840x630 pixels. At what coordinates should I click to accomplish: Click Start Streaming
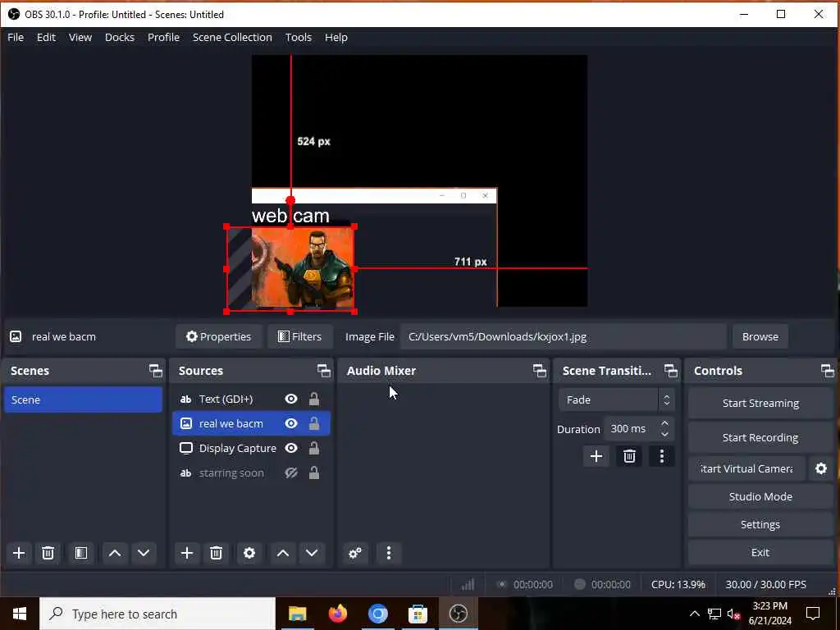[x=760, y=404]
